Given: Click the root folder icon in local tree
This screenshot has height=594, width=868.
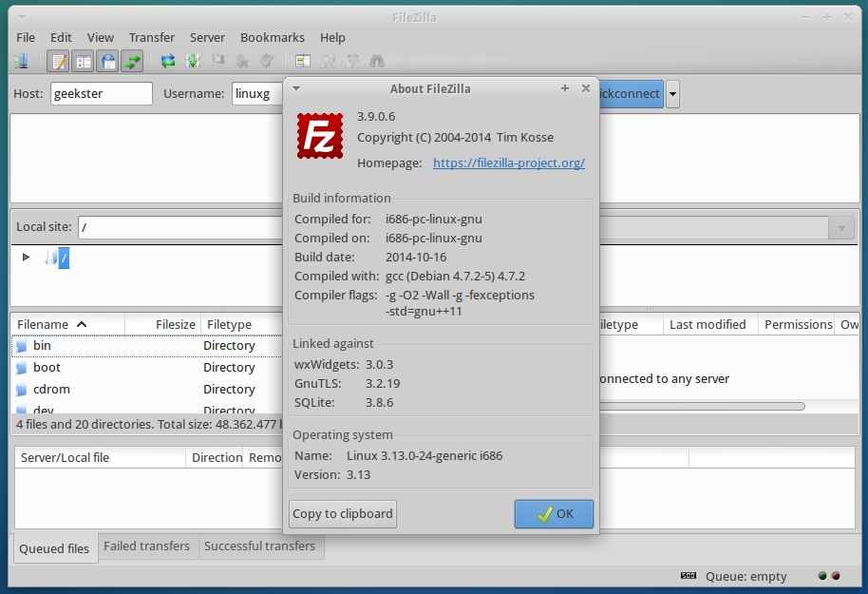Looking at the screenshot, I should point(51,258).
